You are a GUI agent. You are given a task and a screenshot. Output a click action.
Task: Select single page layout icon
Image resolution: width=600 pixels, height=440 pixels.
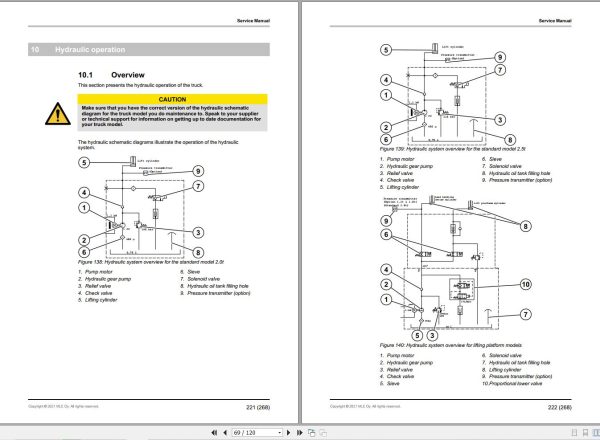(574, 433)
